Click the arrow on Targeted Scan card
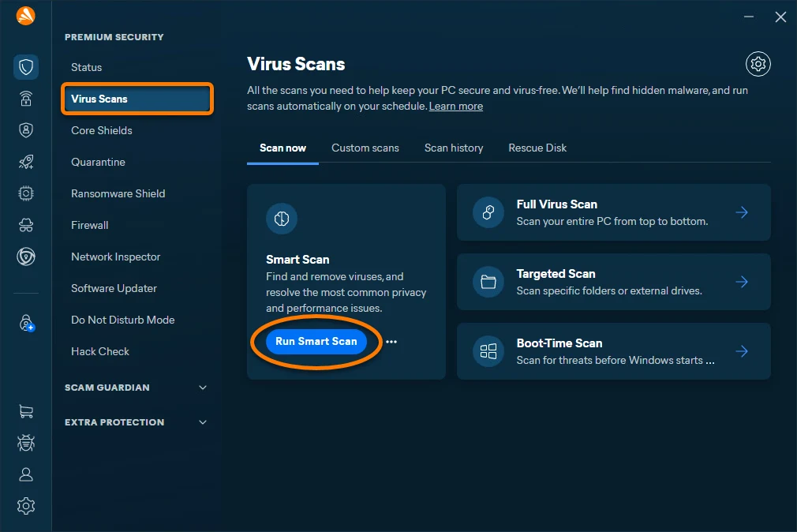Image resolution: width=797 pixels, height=532 pixels. [x=742, y=282]
